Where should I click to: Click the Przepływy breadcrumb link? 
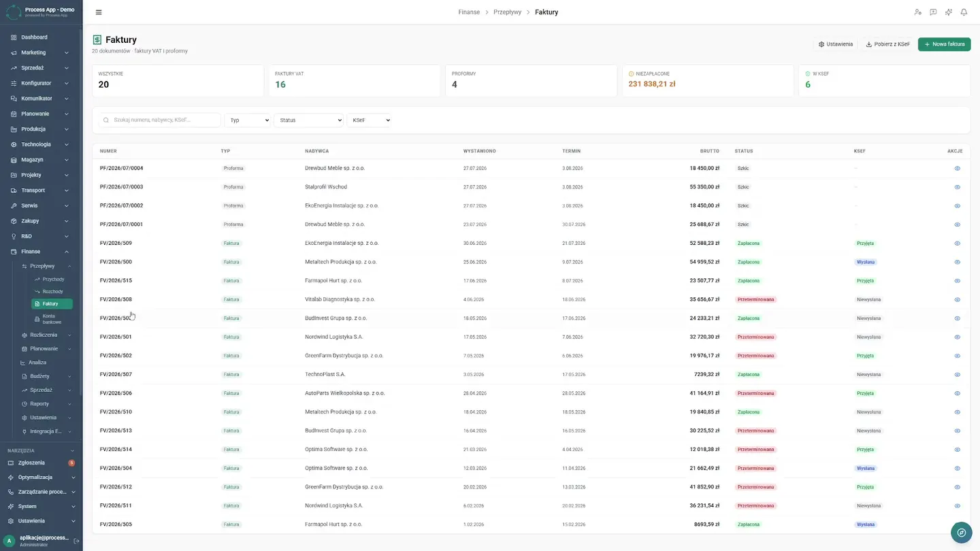[507, 12]
